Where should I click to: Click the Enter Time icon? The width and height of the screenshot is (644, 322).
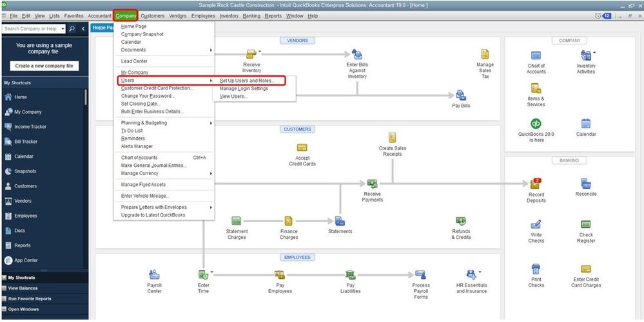[203, 275]
